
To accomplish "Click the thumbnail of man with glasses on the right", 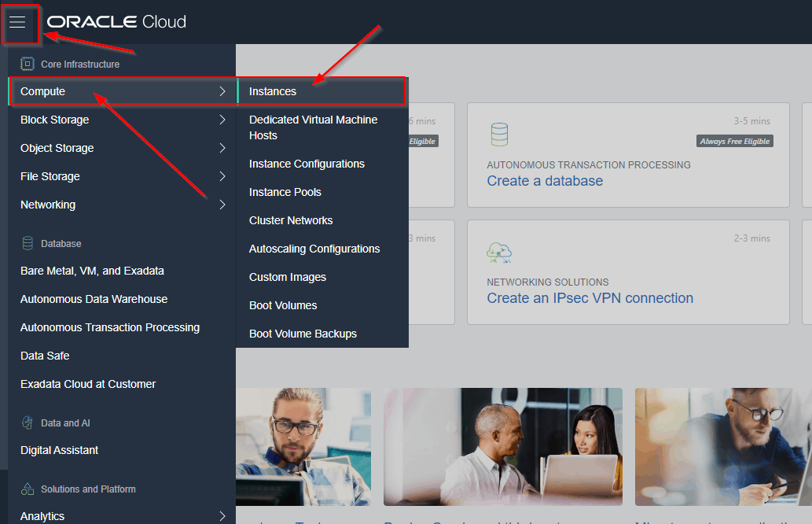I will coord(723,447).
